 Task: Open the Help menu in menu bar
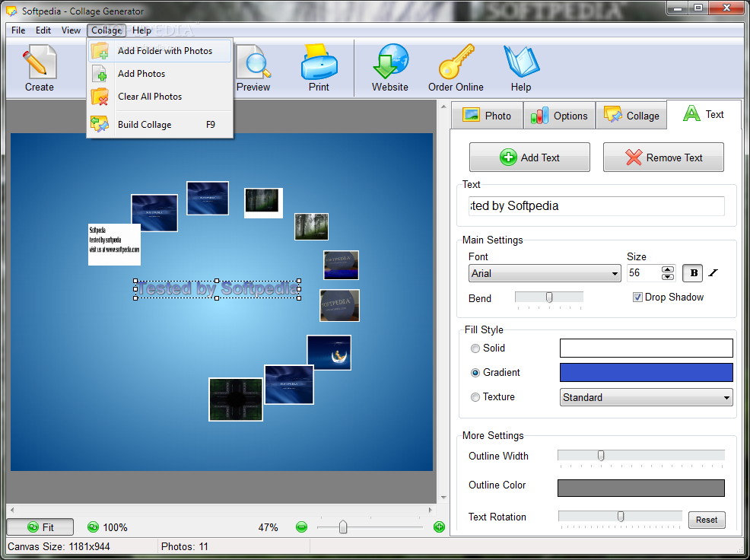tap(141, 30)
